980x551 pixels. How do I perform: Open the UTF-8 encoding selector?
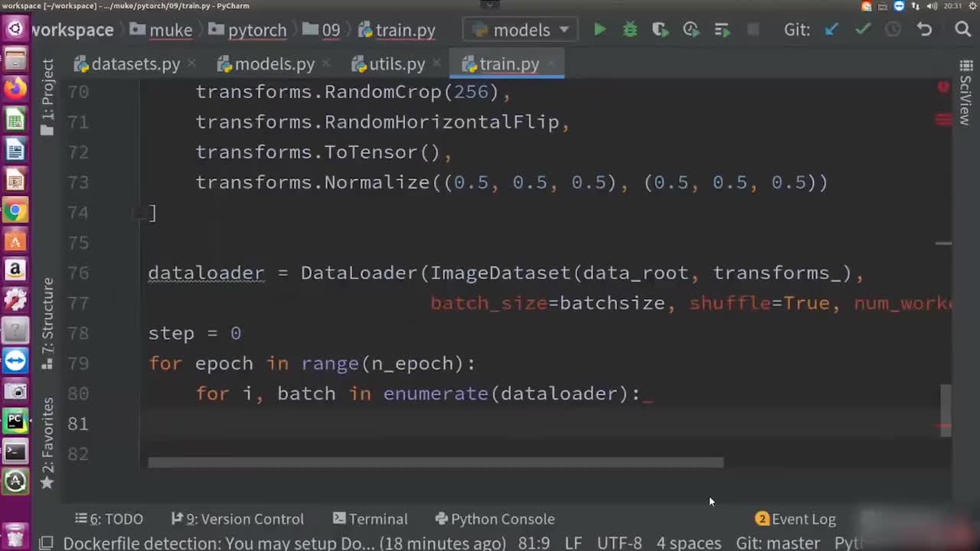(619, 543)
